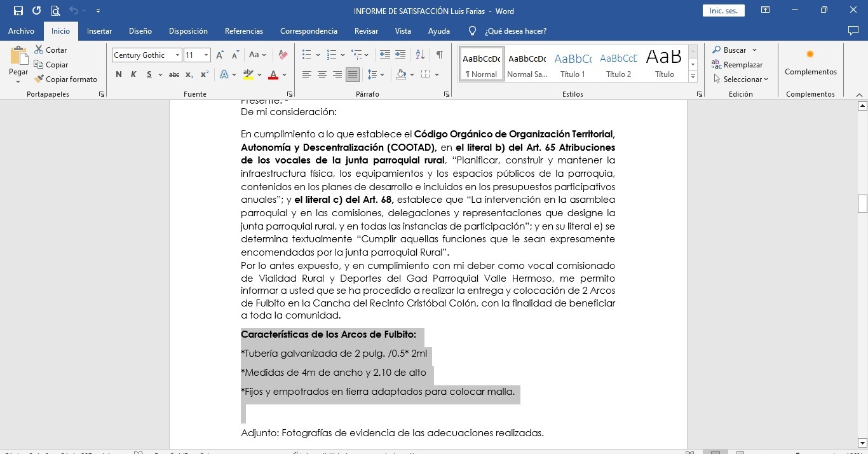Click the clear formatting eraser icon
The image size is (868, 454).
[x=283, y=55]
